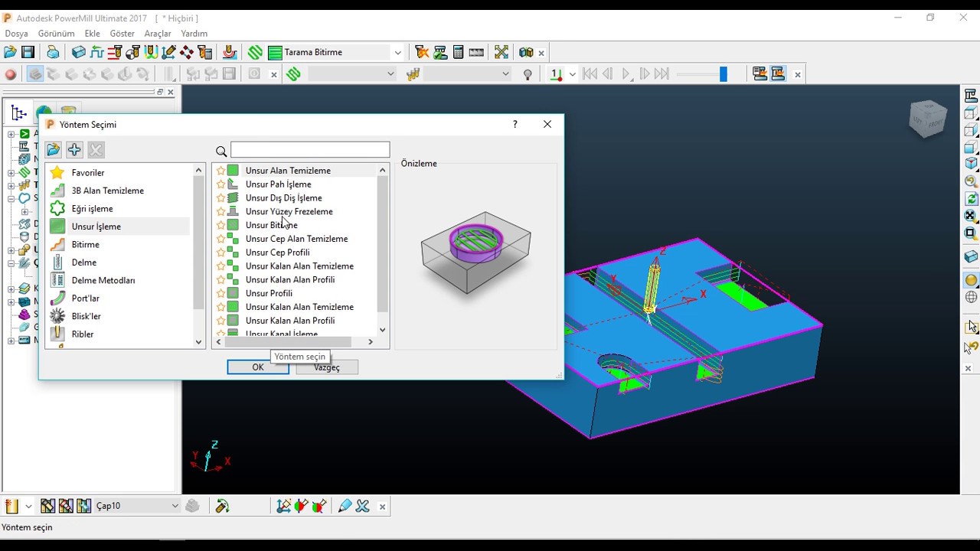
Task: Toggle favorite star for Unsur Alan Temizleme
Action: (x=221, y=171)
